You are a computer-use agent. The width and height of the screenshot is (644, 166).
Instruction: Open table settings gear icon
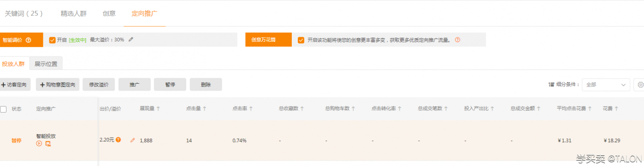click(x=641, y=85)
